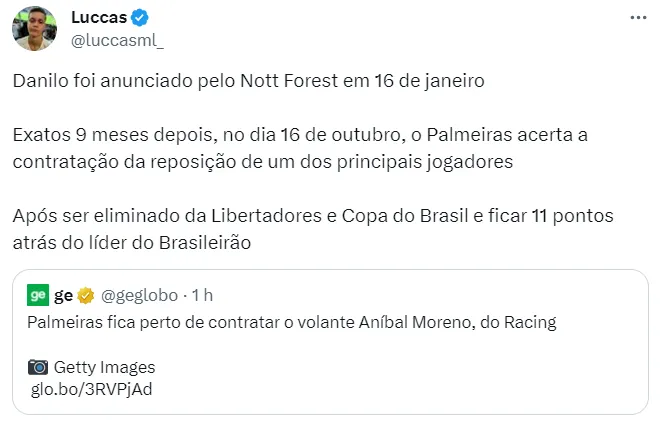Open the three-dot more options menu
Image resolution: width=666 pixels, height=426 pixels.
[x=638, y=17]
